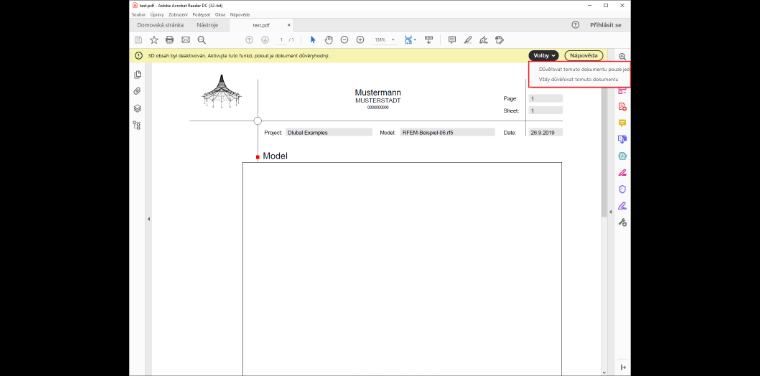The width and height of the screenshot is (760, 376).
Task: Open the help question mark icon
Action: pyautogui.click(x=575, y=25)
